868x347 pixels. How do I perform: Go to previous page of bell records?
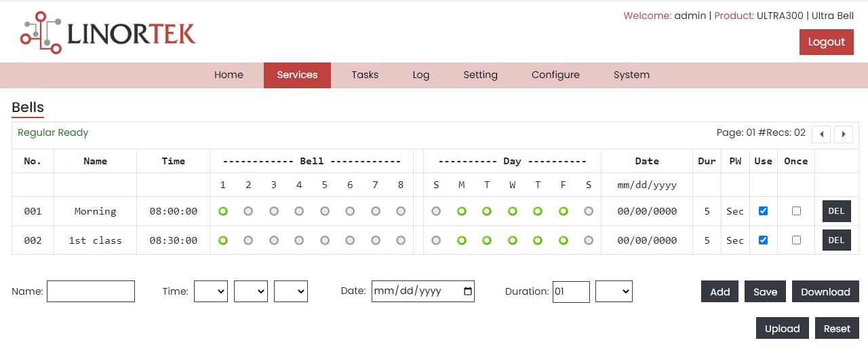click(x=821, y=134)
